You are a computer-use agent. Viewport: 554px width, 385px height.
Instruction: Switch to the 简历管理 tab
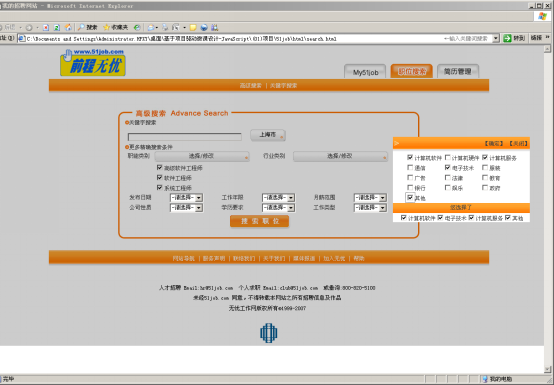point(458,71)
